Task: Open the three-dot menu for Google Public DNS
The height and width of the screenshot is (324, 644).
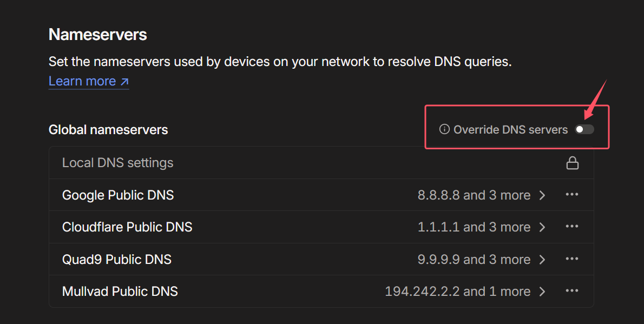Action: [x=572, y=195]
